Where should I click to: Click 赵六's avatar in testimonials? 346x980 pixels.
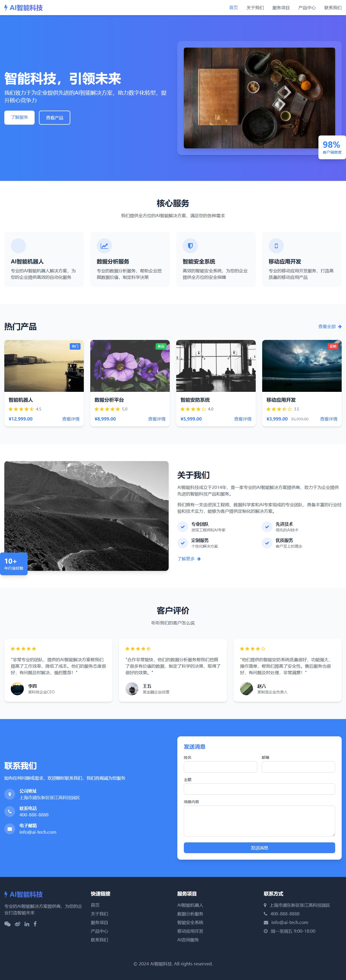(246, 688)
